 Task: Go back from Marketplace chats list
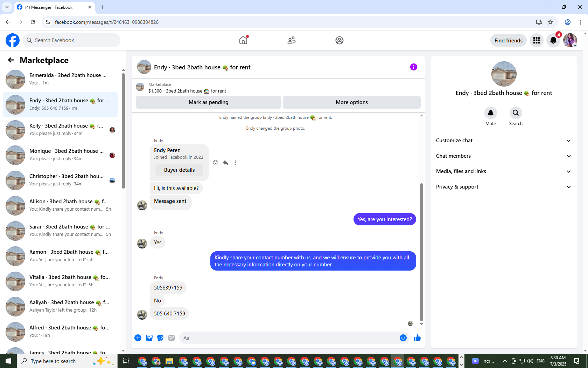[11, 60]
